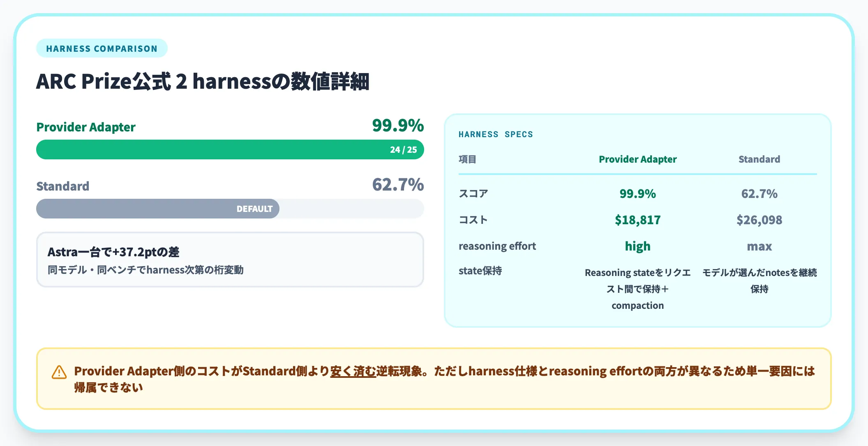Click the $26,098 cost value
The height and width of the screenshot is (446, 868).
click(759, 220)
